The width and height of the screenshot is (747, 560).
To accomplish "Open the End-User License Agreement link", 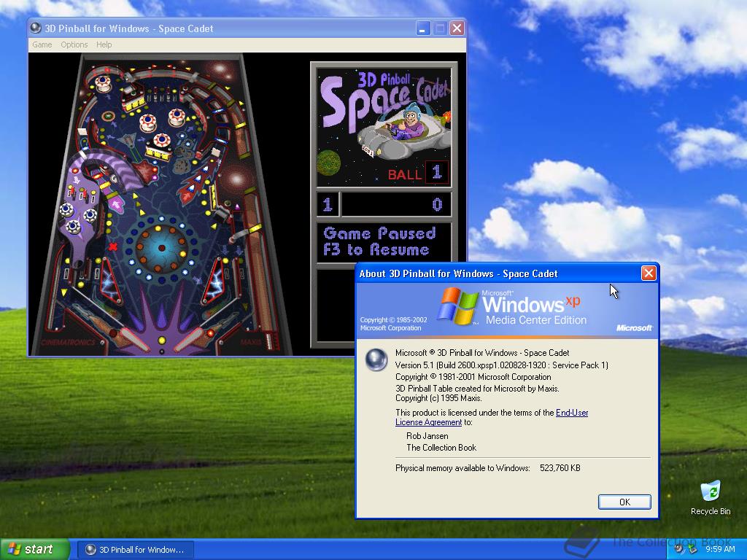I will pos(572,413).
